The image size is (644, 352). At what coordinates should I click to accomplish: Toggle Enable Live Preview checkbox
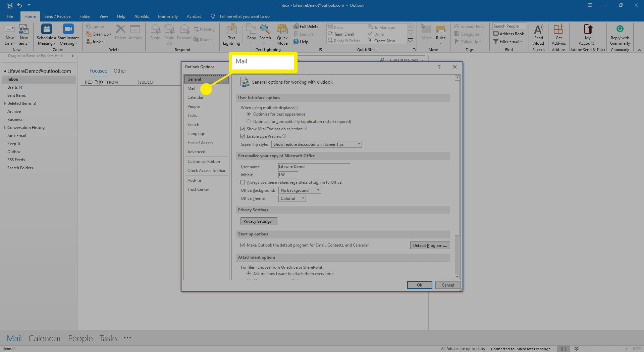243,136
